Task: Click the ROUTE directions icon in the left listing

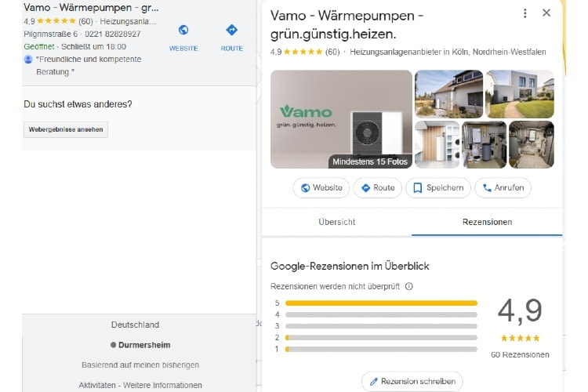Action: point(232,30)
